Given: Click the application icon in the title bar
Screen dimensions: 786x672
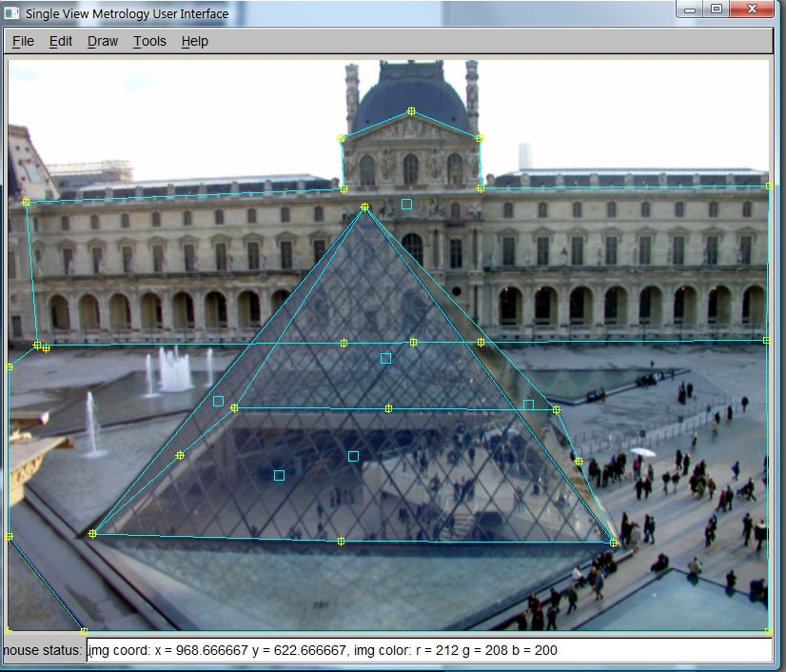Looking at the screenshot, I should 11,13.
